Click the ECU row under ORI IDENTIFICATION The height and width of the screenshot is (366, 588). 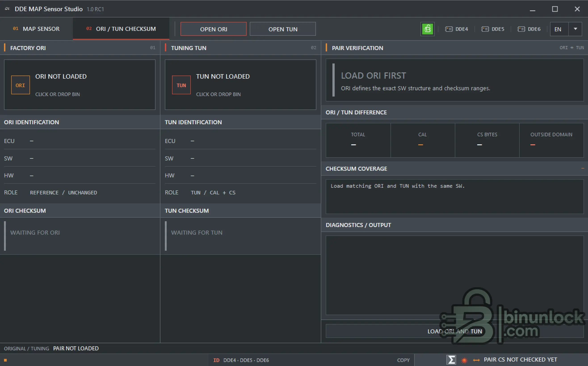click(x=80, y=141)
